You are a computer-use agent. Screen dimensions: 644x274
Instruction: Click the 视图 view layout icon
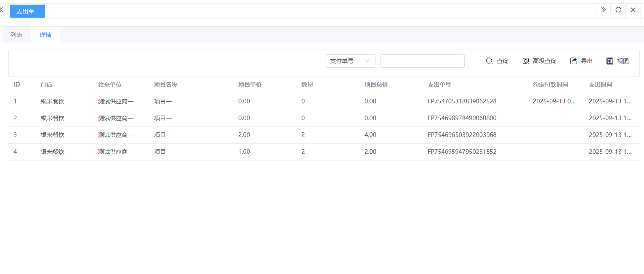[x=610, y=61]
